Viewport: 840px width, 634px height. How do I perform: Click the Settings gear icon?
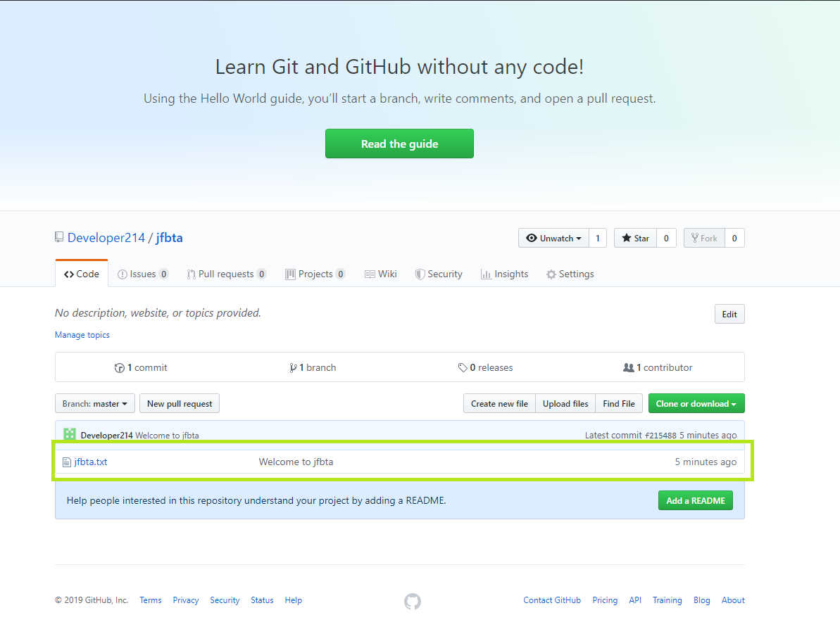pyautogui.click(x=551, y=274)
